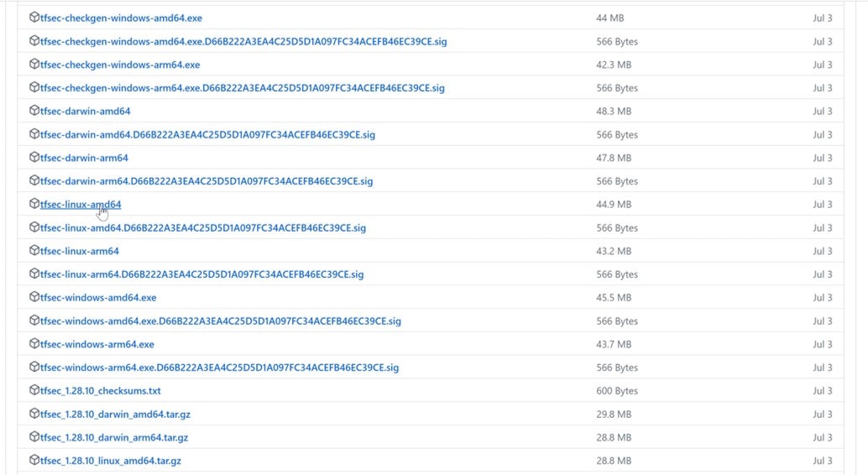Download tfsec-linux-amd64 binary

[x=81, y=204]
